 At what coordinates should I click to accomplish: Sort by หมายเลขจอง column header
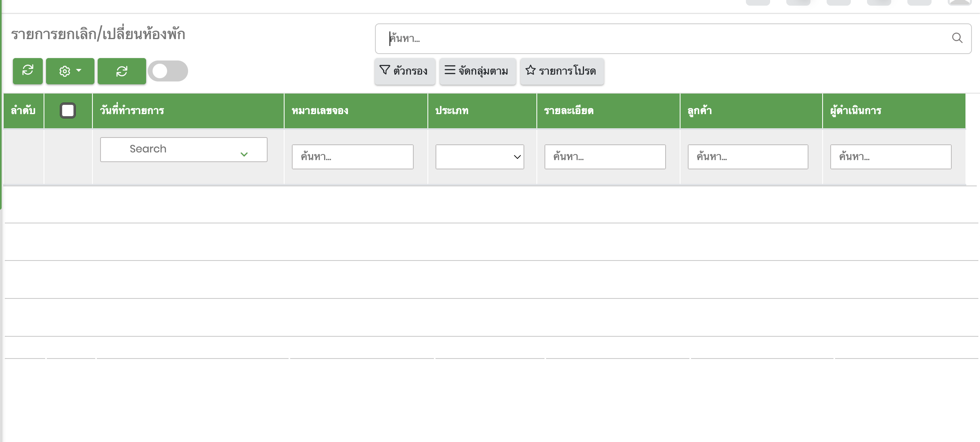coord(320,110)
